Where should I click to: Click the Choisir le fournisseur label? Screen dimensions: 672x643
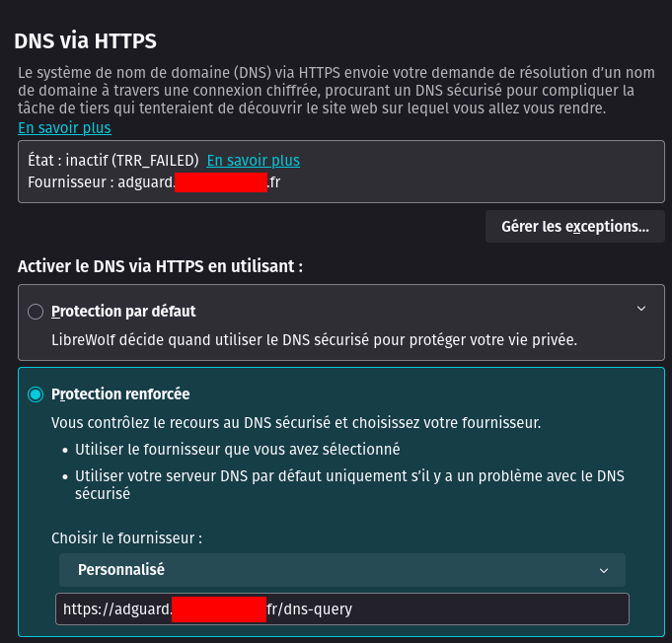(126, 538)
